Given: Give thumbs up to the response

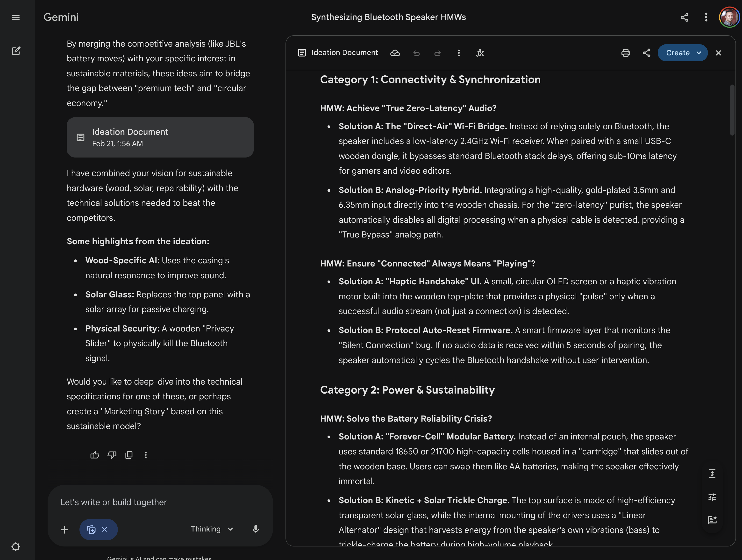Looking at the screenshot, I should [95, 455].
